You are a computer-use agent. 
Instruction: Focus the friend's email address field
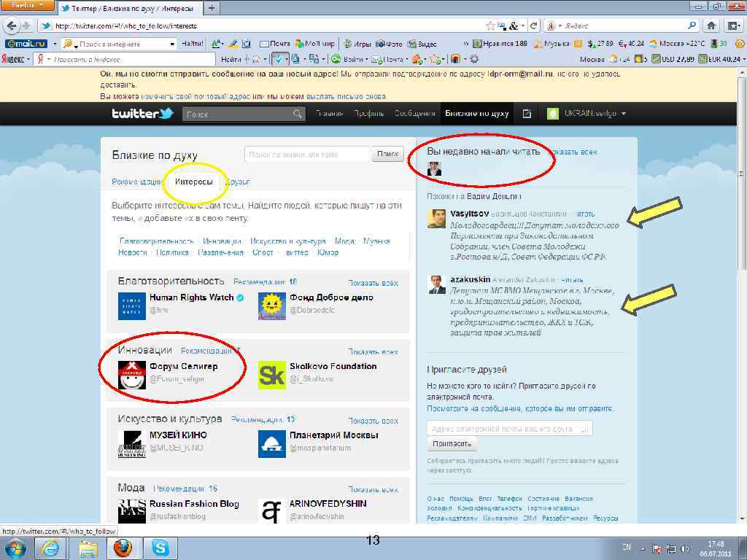point(510,428)
